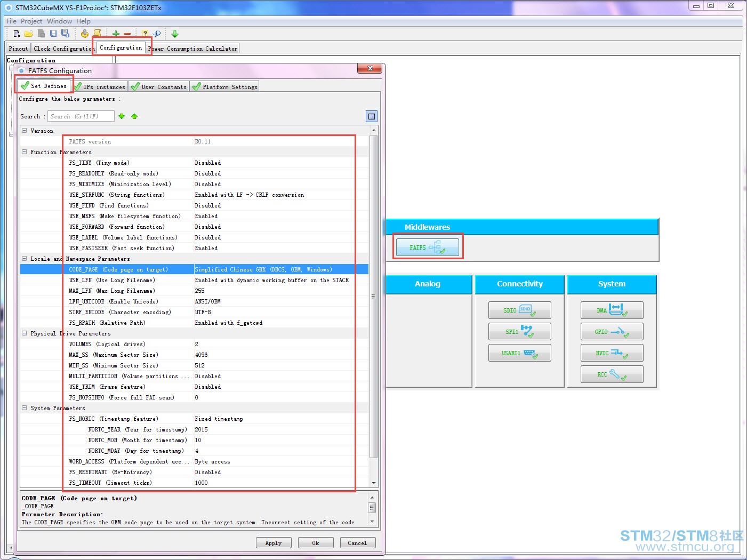Select the Set Defines tab
This screenshot has width=747, height=560.
click(44, 86)
